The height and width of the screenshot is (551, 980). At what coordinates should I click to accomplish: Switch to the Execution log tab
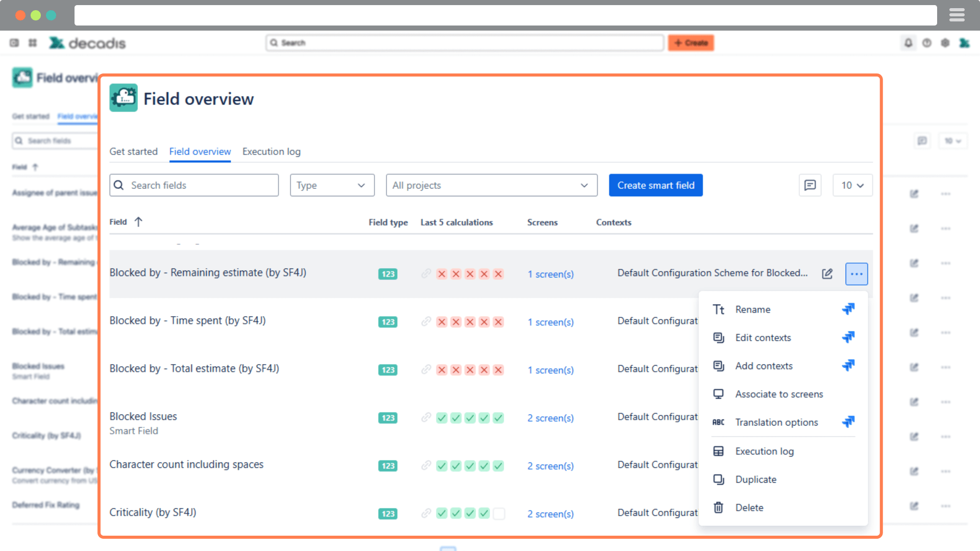coord(271,152)
